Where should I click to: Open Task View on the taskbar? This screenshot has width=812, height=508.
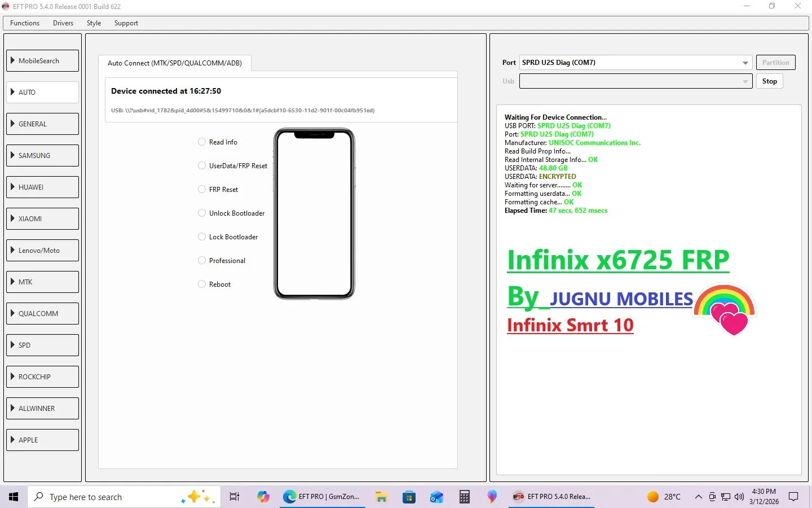[235, 497]
